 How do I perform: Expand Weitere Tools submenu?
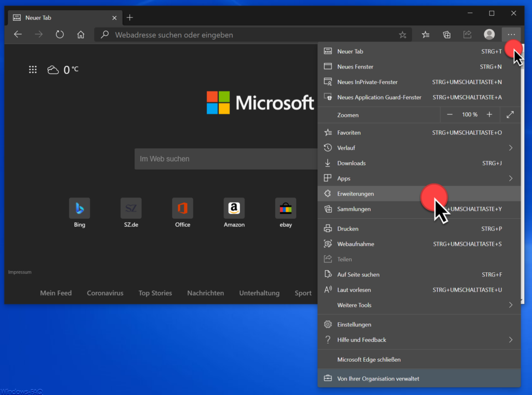pos(419,305)
